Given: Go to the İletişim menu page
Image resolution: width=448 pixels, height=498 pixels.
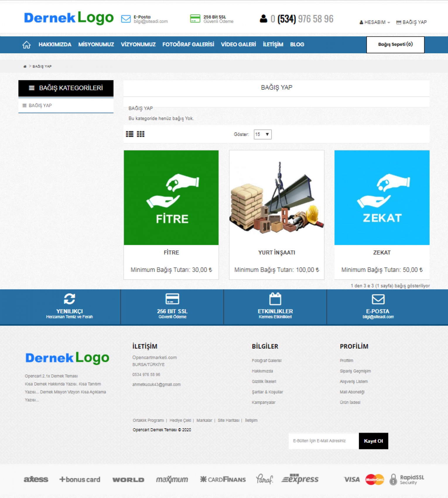Looking at the screenshot, I should (273, 45).
